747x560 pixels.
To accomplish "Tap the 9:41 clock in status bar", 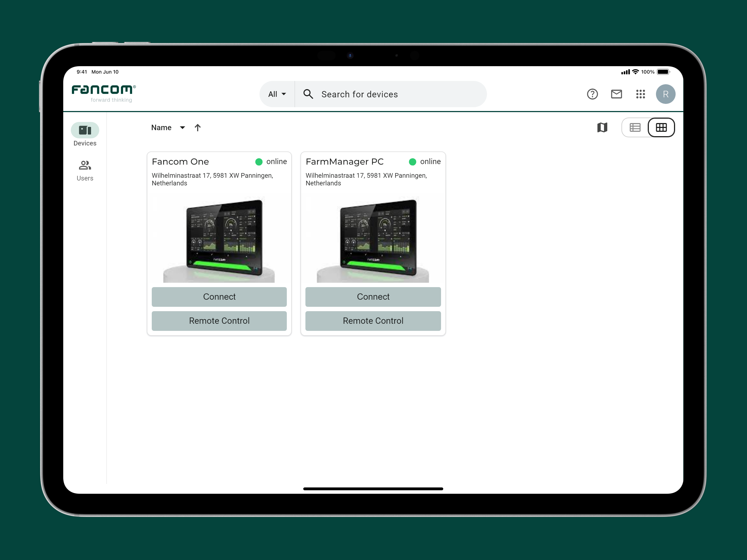I will point(82,72).
